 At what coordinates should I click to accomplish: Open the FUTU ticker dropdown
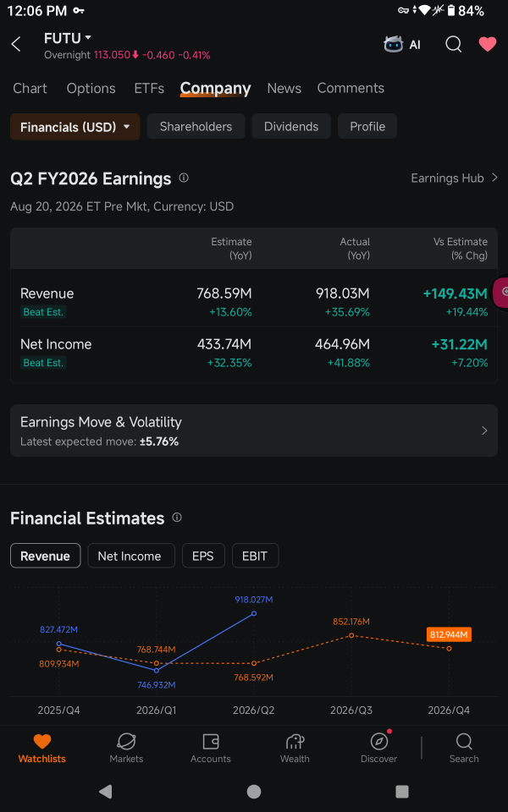[68, 38]
